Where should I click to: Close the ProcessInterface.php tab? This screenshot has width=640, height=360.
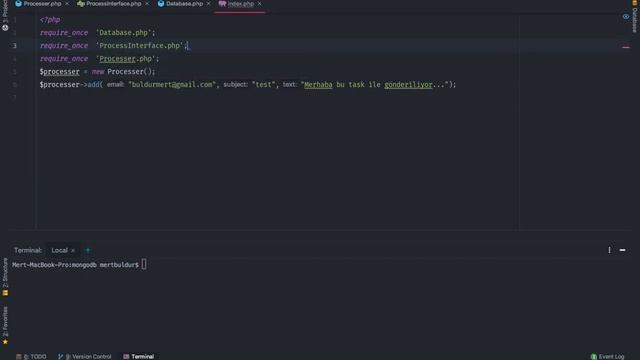(147, 4)
